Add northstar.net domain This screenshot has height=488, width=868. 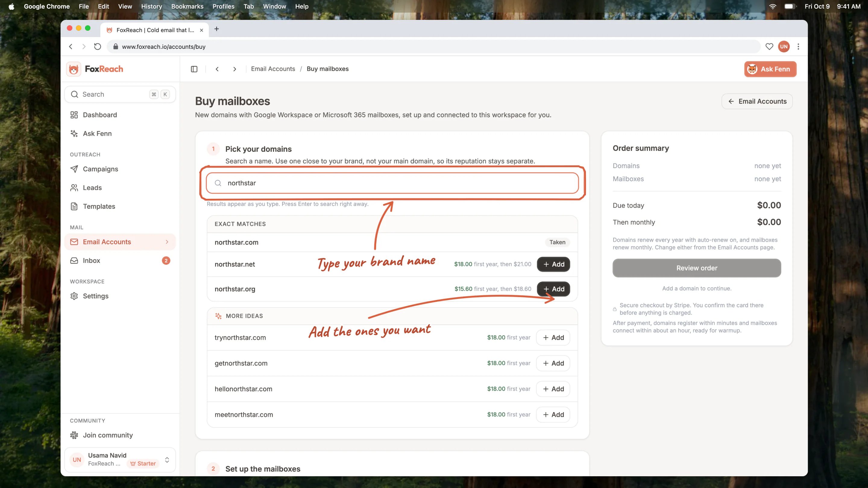[x=553, y=264]
